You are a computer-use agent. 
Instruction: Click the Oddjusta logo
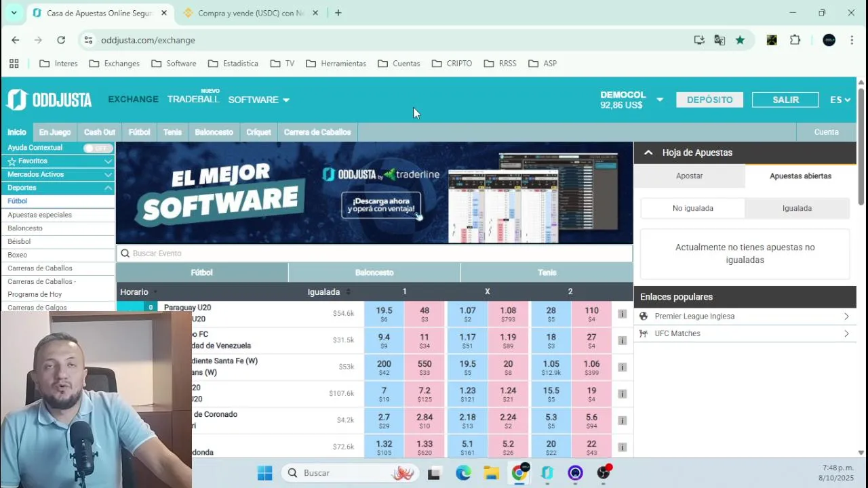[x=49, y=100]
